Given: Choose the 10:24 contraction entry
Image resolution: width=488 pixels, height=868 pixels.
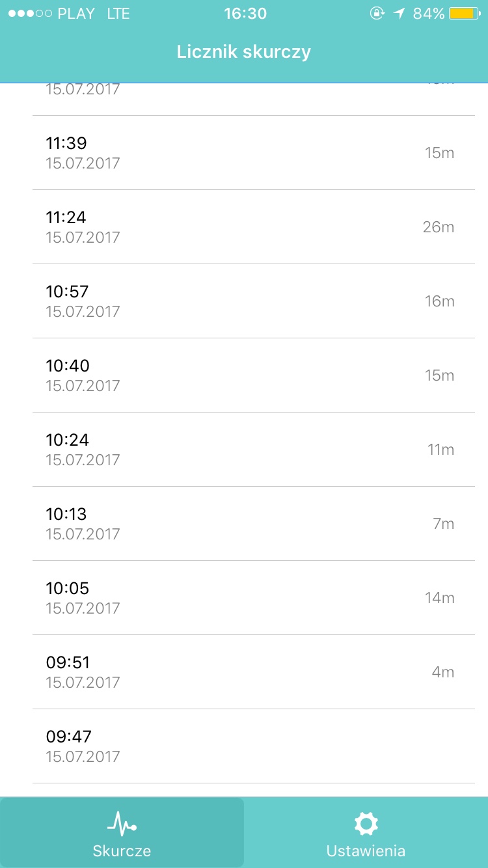Looking at the screenshot, I should [x=254, y=450].
